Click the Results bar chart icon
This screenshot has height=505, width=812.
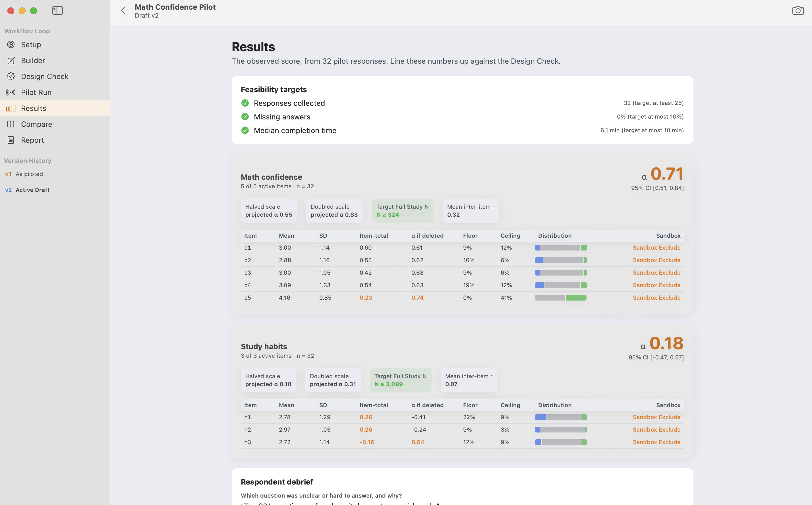coord(11,108)
